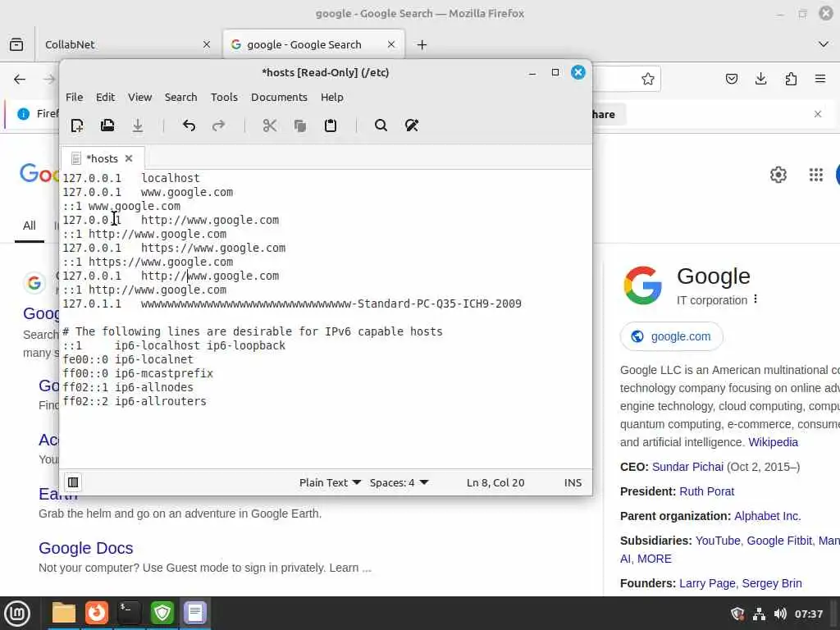840x630 pixels.
Task: Select the All search results tab
Action: pos(30,226)
